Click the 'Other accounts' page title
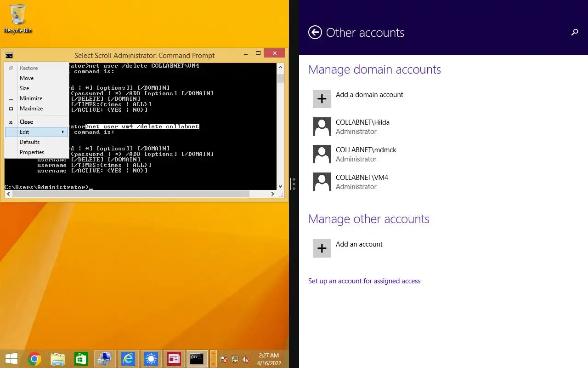The image size is (588, 368). tap(365, 33)
